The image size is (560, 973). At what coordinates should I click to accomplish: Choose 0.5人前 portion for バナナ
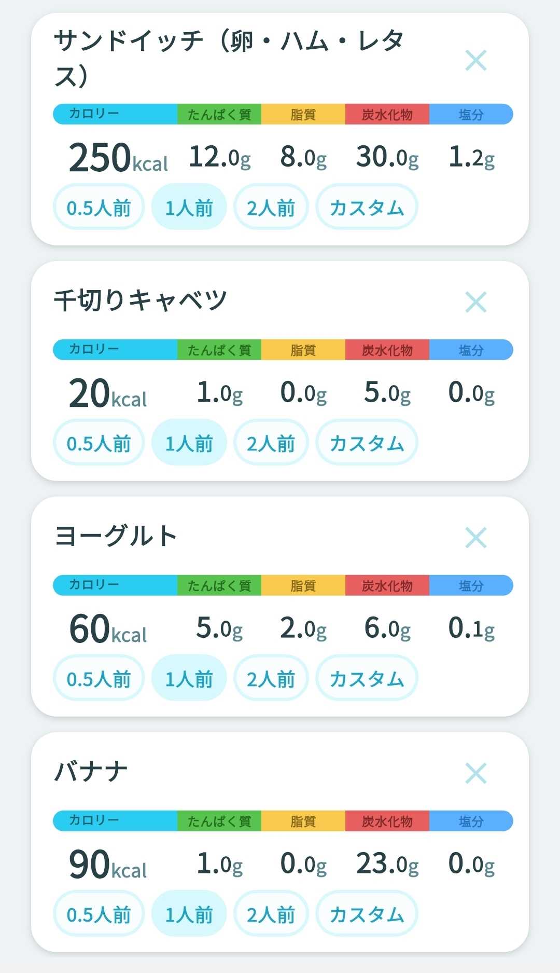pyautogui.click(x=99, y=914)
